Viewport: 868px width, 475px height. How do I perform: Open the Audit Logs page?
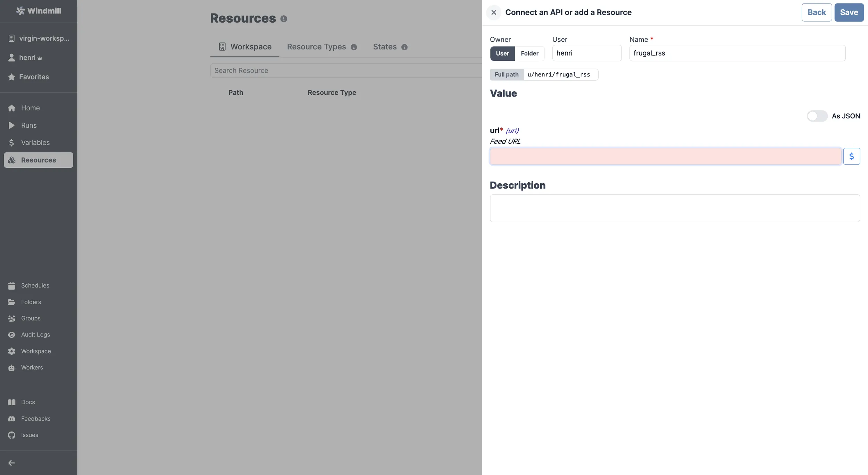[35, 334]
